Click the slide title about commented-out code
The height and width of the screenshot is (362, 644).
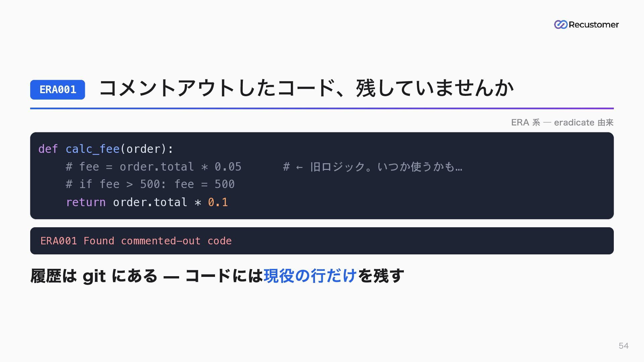click(306, 88)
